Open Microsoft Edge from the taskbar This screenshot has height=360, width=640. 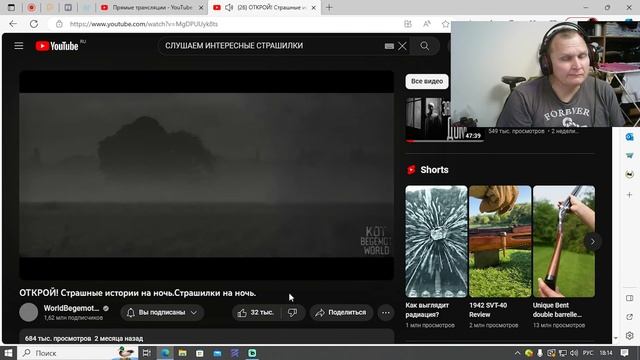point(165,353)
